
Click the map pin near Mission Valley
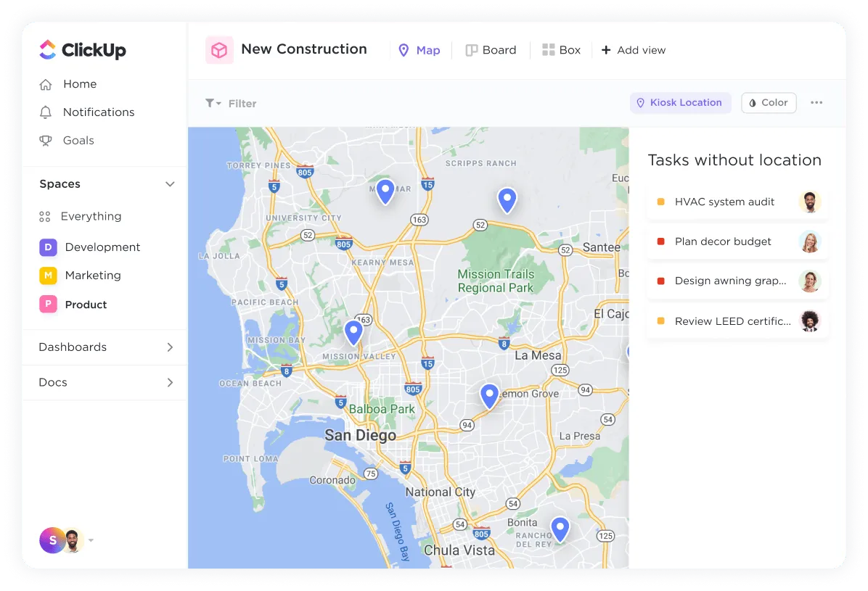(x=353, y=333)
